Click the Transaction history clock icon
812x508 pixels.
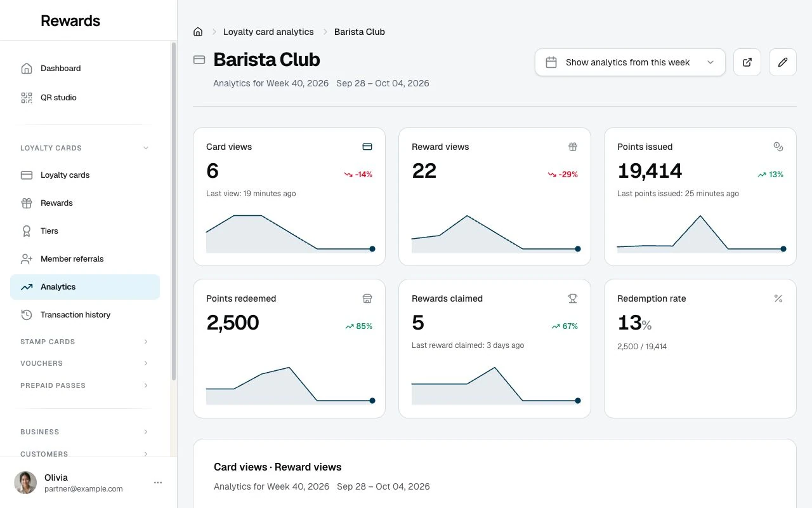click(x=27, y=315)
